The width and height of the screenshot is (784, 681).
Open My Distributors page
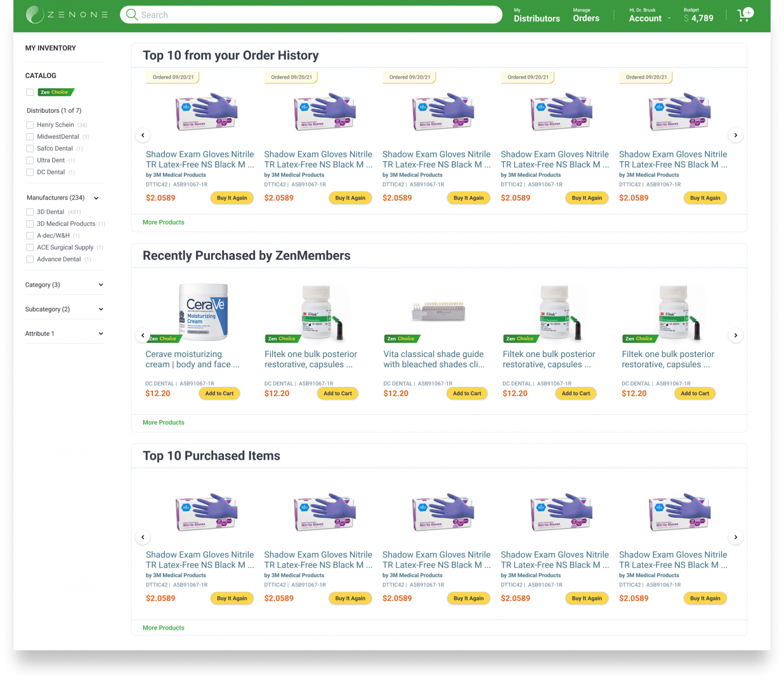click(536, 15)
